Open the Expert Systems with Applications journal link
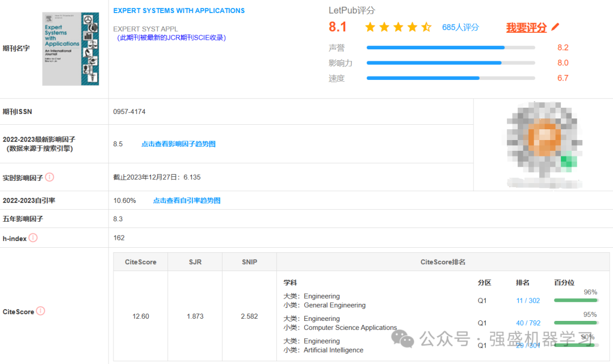Image resolution: width=613 pixels, height=364 pixels. pyautogui.click(x=179, y=11)
